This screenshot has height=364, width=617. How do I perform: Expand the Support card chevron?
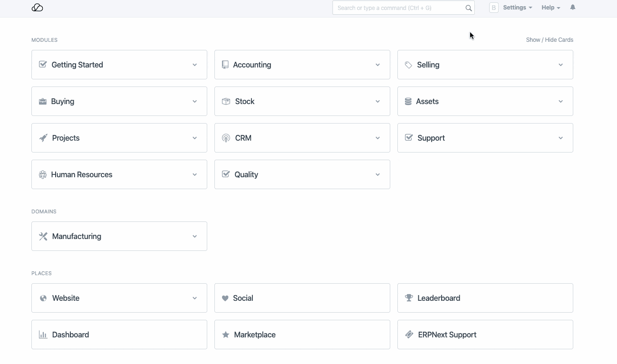click(560, 138)
